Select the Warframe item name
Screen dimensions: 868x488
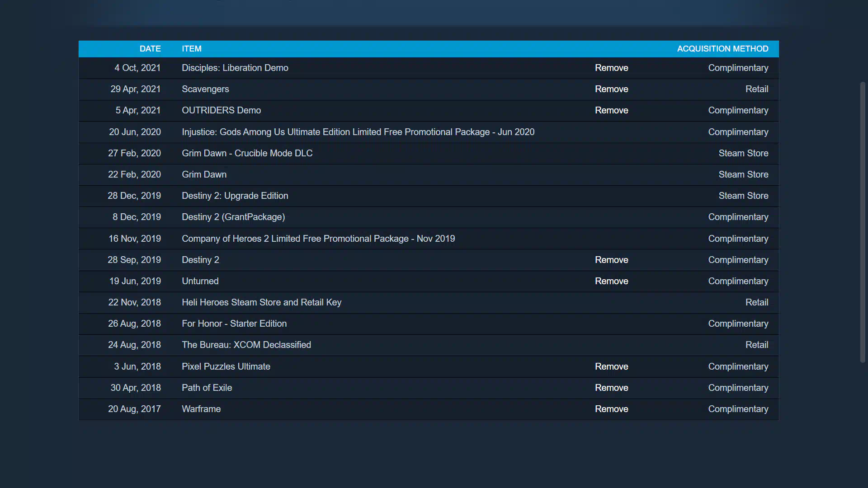coord(201,409)
